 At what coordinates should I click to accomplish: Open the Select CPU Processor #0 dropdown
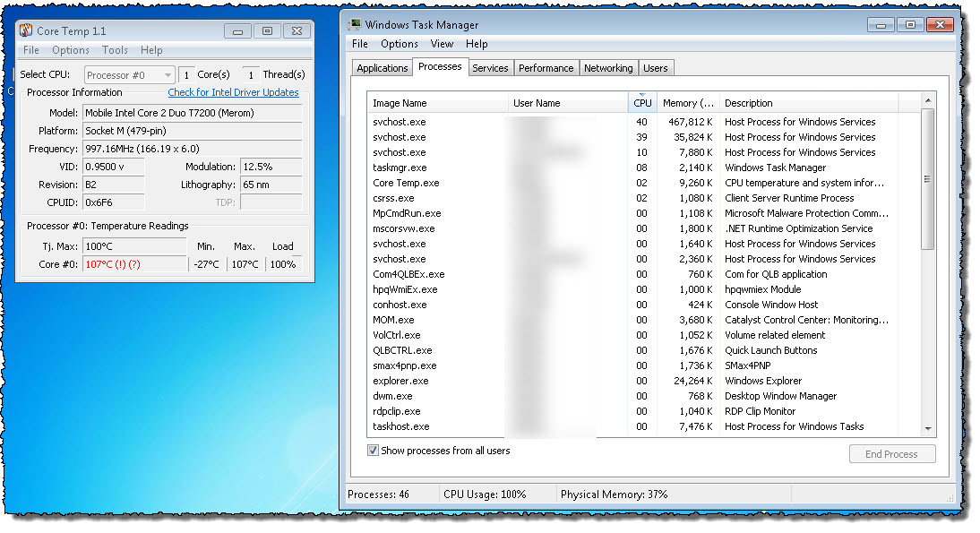point(129,75)
